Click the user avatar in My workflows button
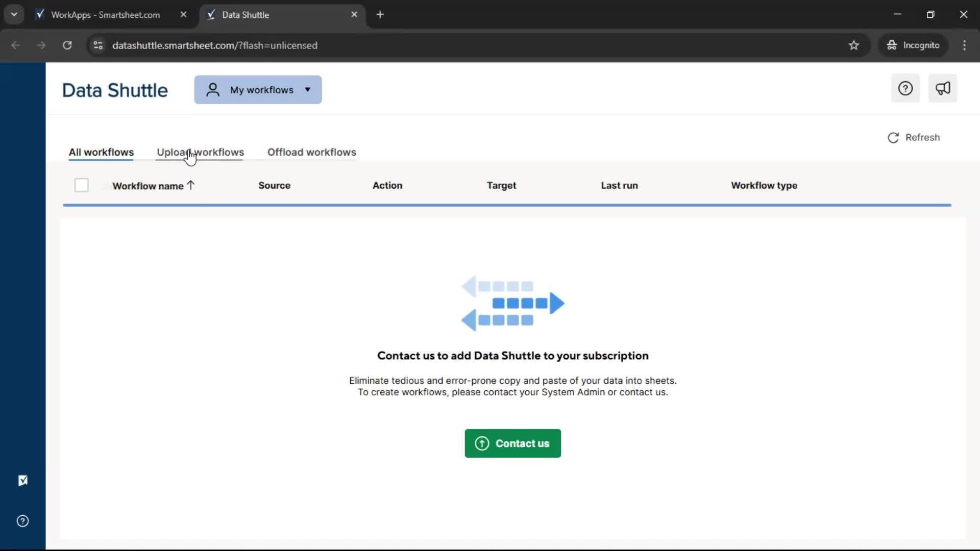This screenshot has width=980, height=551. coord(213,89)
